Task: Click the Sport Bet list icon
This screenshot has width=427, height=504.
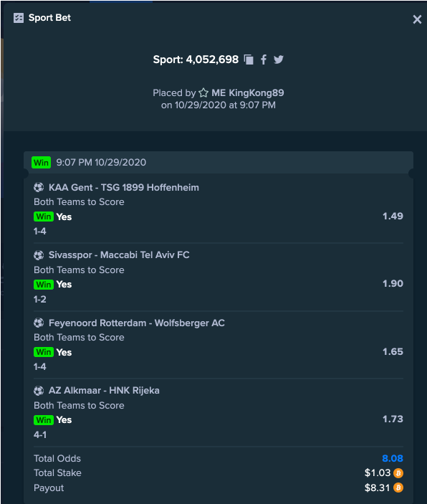Action: coord(19,18)
